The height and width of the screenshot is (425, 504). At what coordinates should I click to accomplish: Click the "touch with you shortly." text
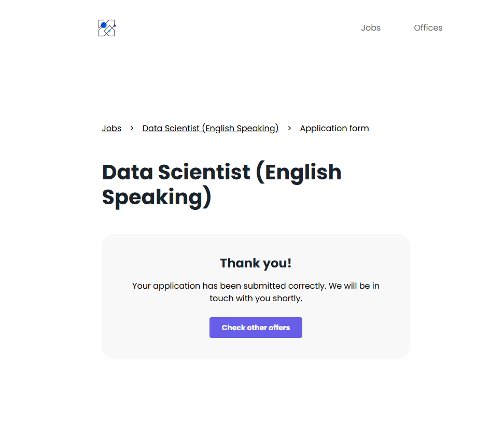click(256, 299)
